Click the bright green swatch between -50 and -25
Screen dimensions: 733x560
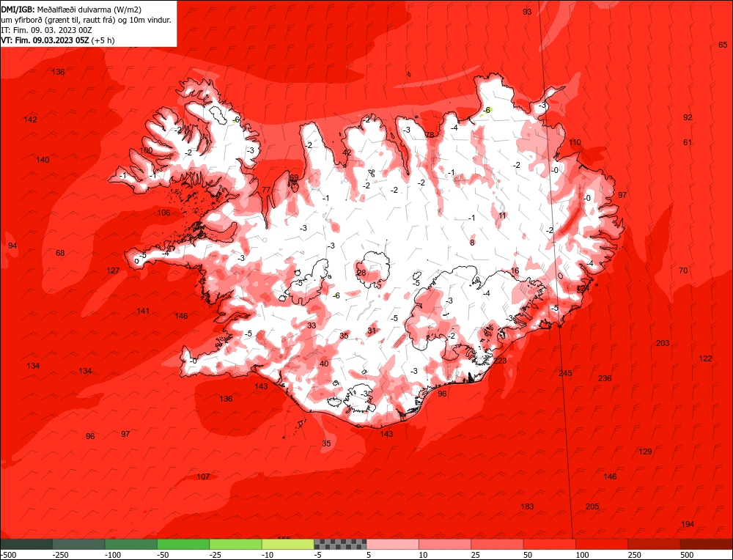[x=183, y=544]
